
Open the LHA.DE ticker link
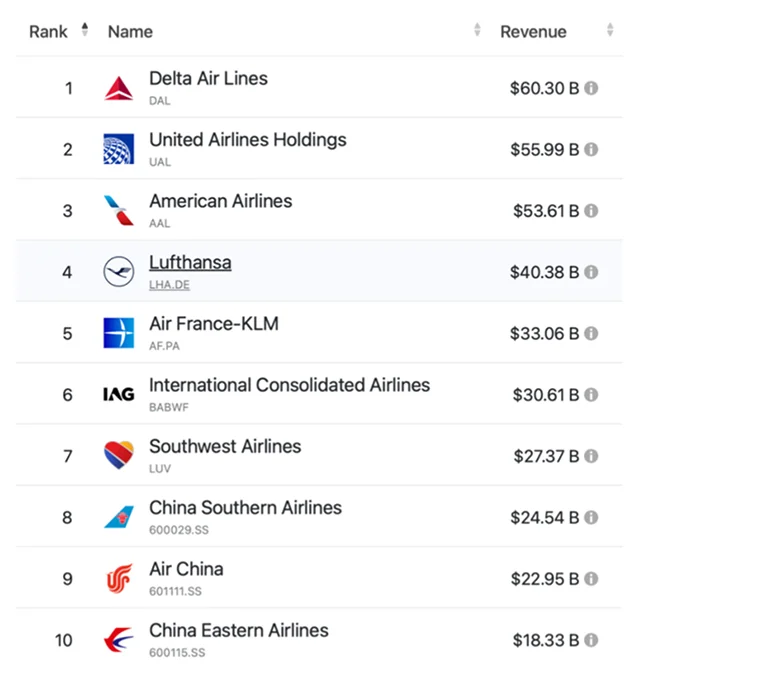tap(169, 285)
